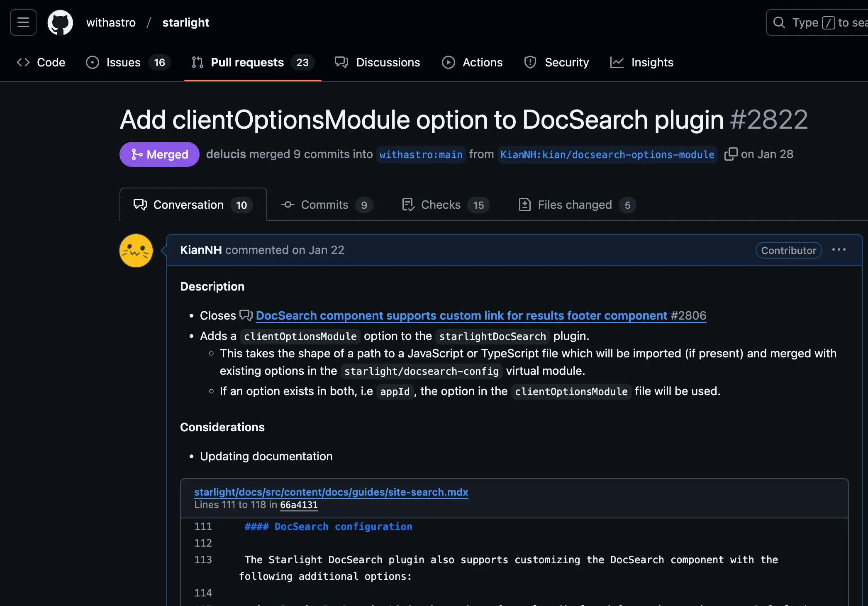Click the Discussions speech bubble icon
This screenshot has width=868, height=606.
341,62
